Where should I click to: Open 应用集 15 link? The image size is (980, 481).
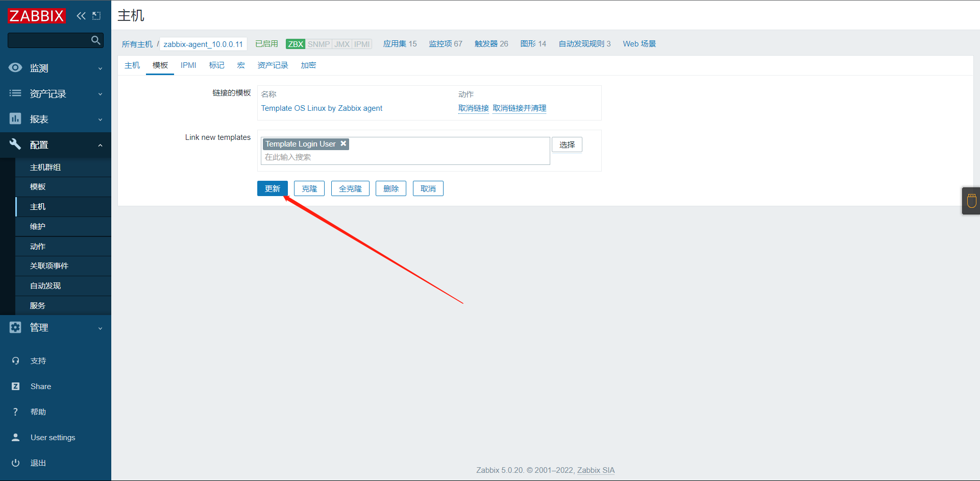400,44
